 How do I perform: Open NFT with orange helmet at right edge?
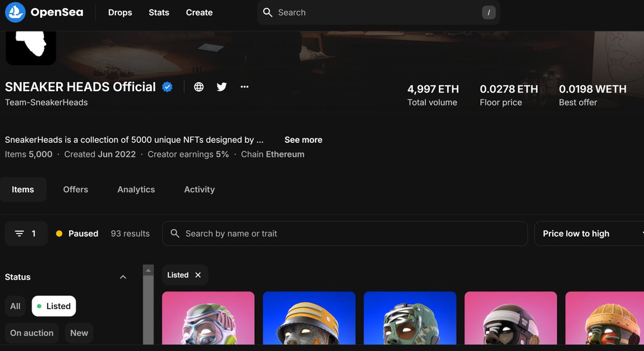605,318
